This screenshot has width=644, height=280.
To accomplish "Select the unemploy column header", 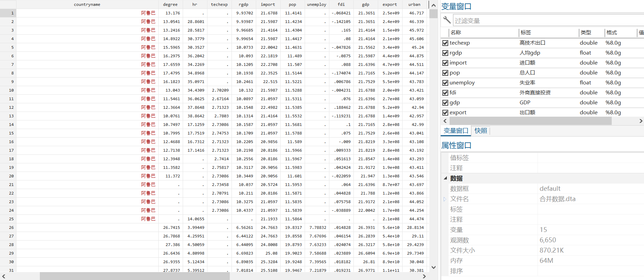I will (x=317, y=4).
